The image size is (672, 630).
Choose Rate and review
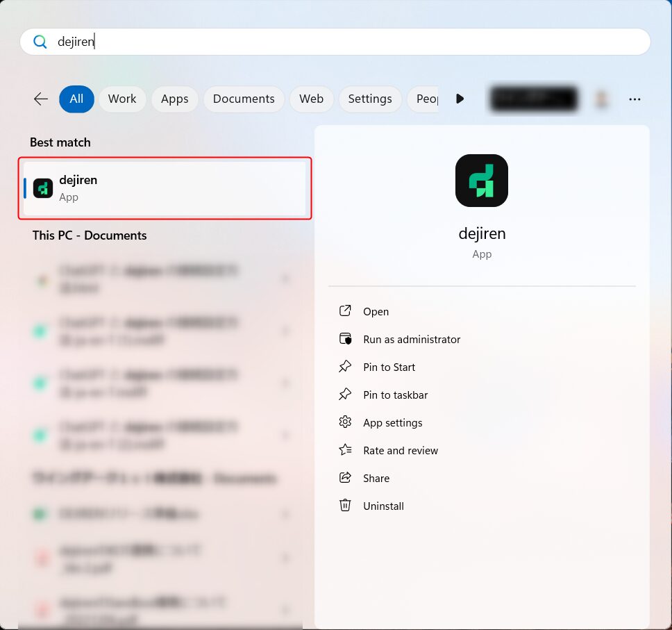[401, 451]
